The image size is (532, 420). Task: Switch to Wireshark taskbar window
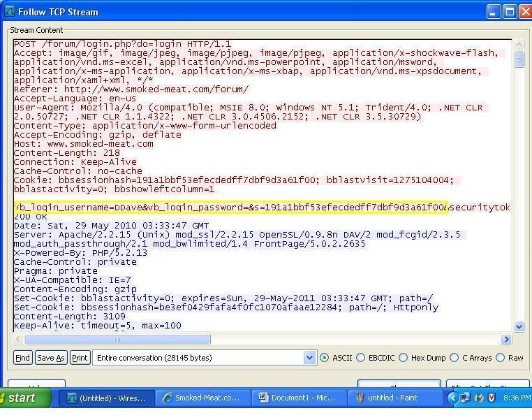tap(106, 398)
